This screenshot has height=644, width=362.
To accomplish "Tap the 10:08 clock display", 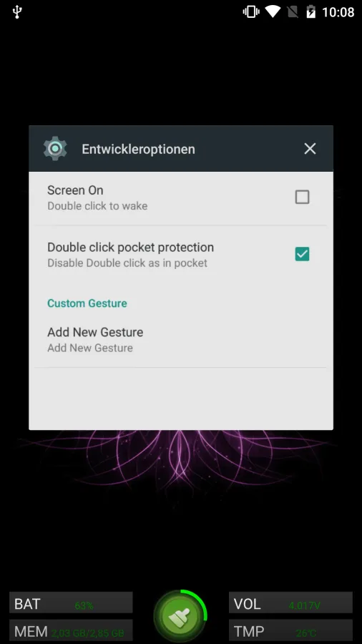I will coord(338,12).
